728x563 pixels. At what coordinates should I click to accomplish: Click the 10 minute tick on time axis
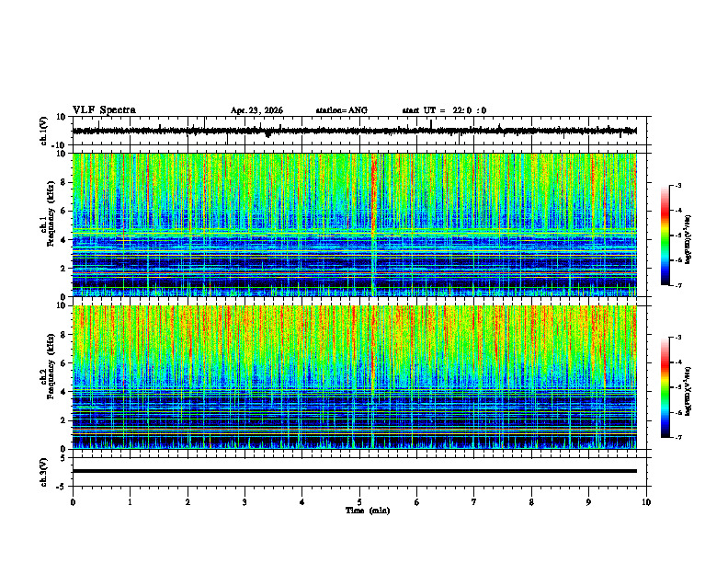(646, 502)
